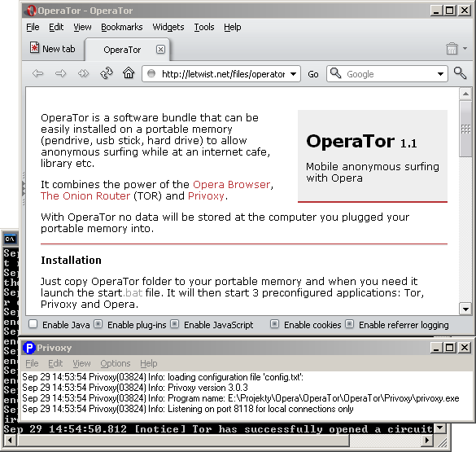Open the Tools menu
Image resolution: width=476 pixels, height=452 pixels.
(204, 28)
